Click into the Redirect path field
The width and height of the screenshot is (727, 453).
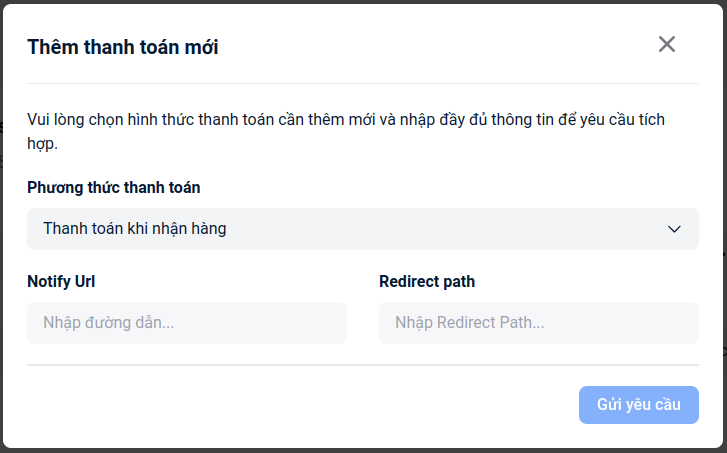pos(538,323)
